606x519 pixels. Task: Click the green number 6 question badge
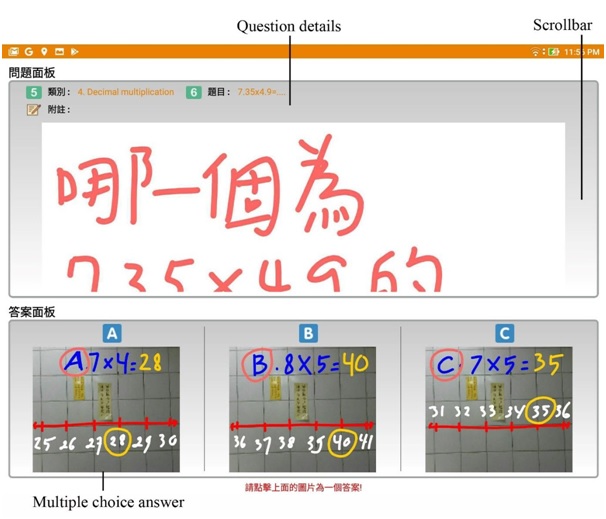194,92
